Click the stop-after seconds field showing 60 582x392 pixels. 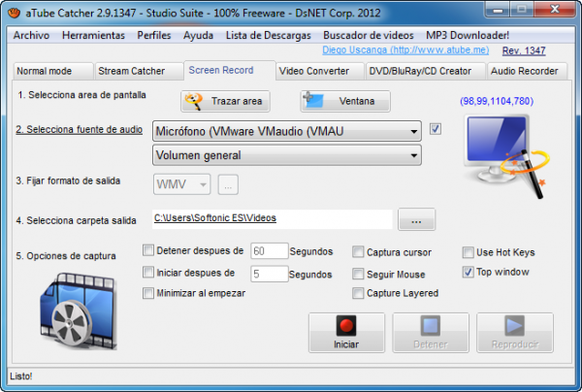pos(269,251)
